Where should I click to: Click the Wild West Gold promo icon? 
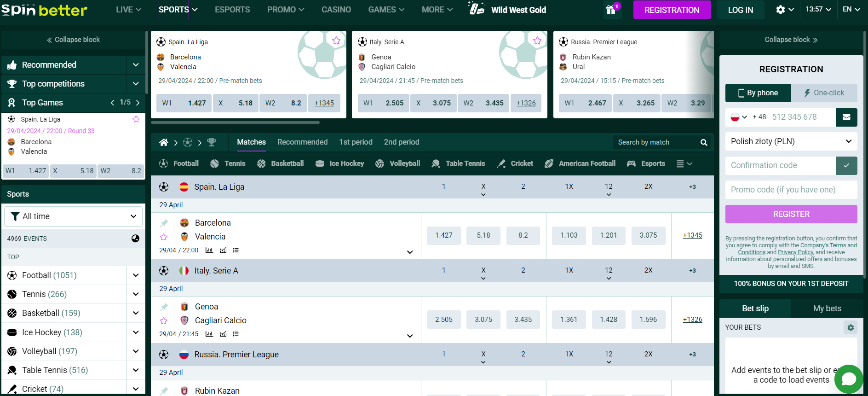point(477,8)
